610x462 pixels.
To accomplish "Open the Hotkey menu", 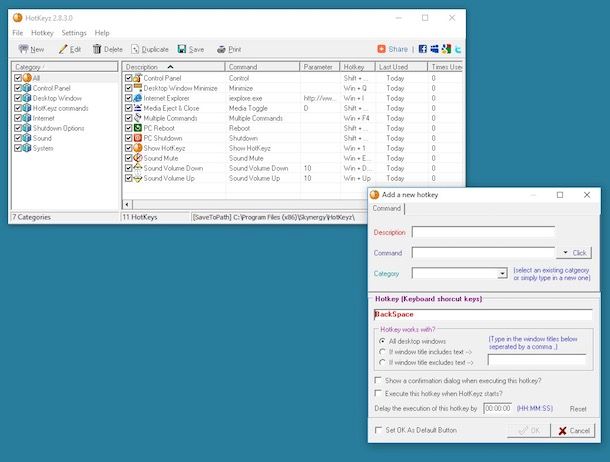I will point(42,33).
